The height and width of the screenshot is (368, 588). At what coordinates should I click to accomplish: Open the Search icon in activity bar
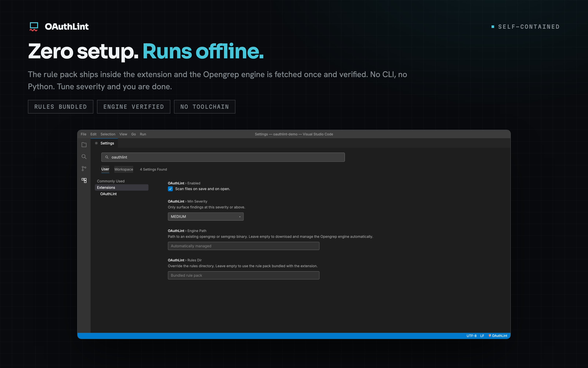pos(84,157)
